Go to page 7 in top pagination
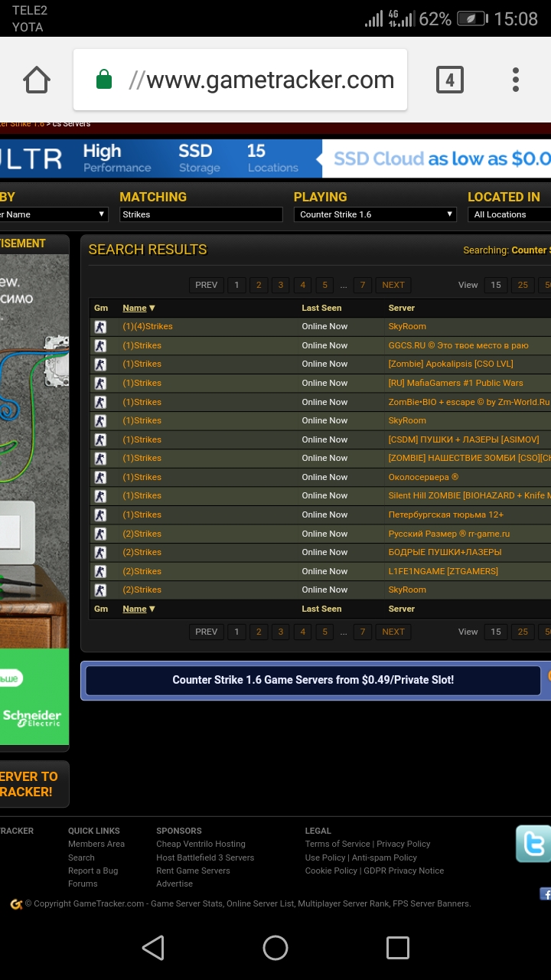Screen dimensions: 551x980 pyautogui.click(x=363, y=285)
